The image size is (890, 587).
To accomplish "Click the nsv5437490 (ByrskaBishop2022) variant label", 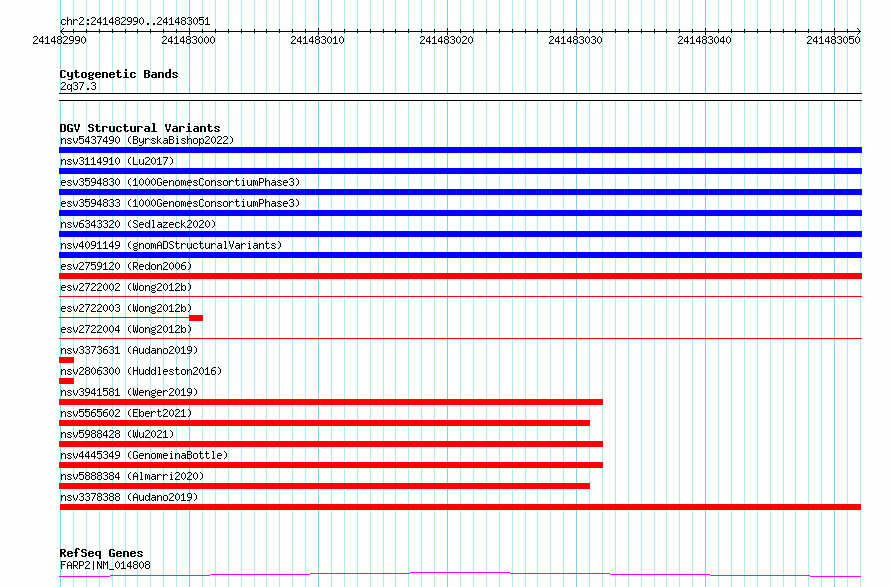I will 147,140.
